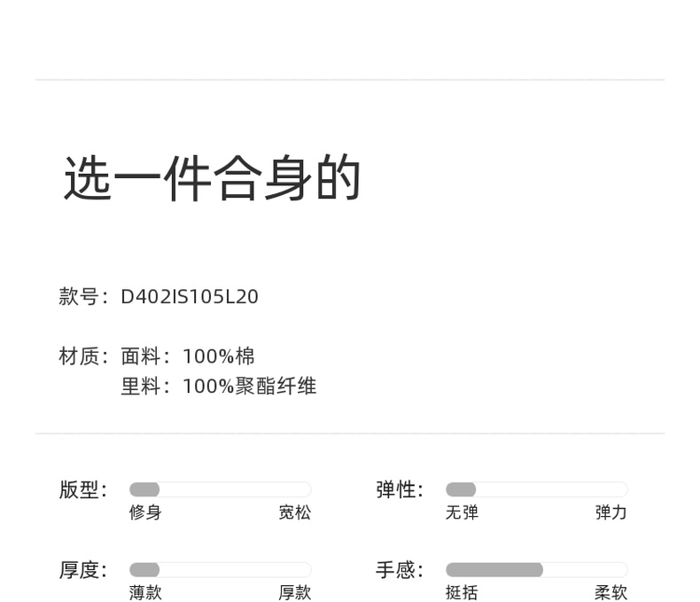This screenshot has height=602, width=700.
Task: Click the 版型 fit slider bar
Action: (220, 489)
